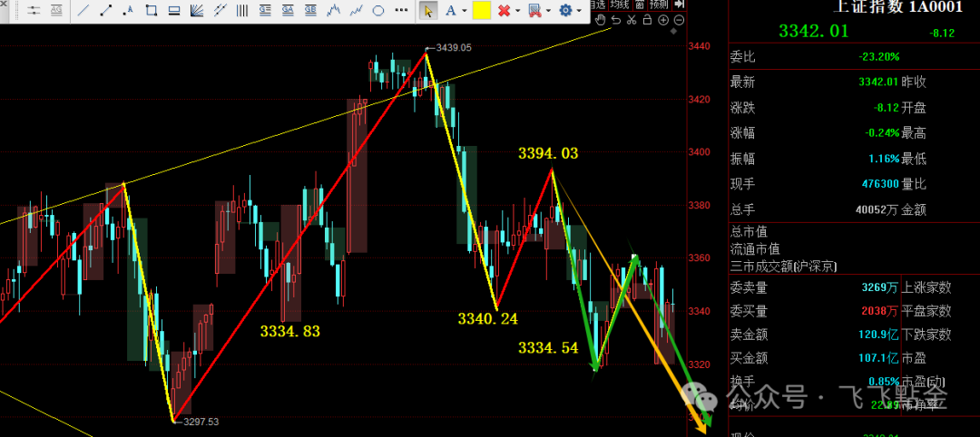Screen dimensions: 980x437
Task: Click the 3342.01 current price
Action: coord(814,31)
